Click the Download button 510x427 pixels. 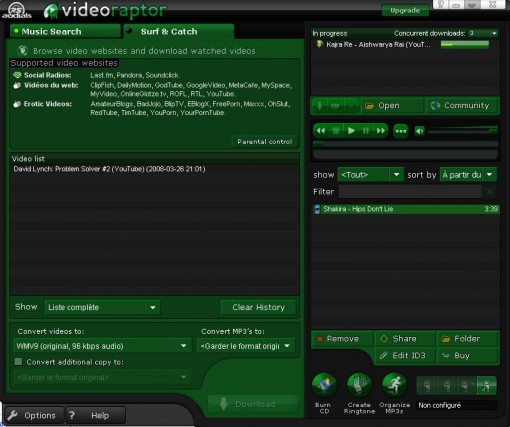click(x=253, y=404)
